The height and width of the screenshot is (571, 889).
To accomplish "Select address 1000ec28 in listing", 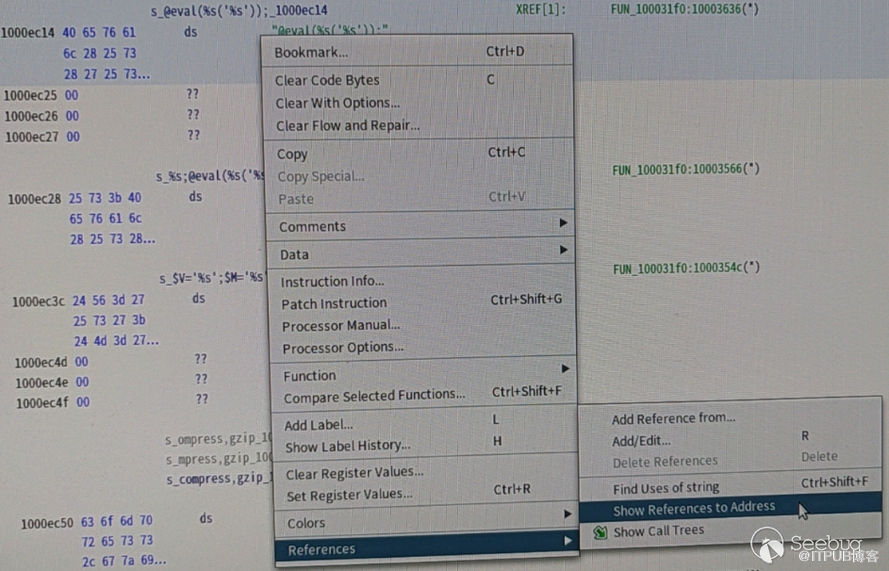I will point(35,199).
